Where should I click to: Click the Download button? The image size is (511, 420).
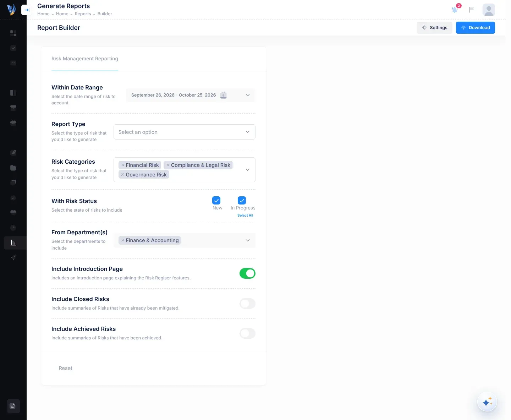(476, 28)
